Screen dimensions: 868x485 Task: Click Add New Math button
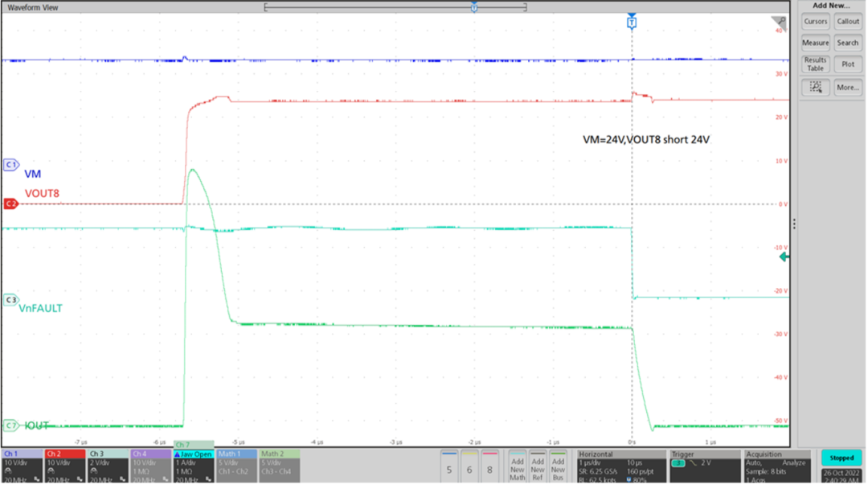pos(517,466)
